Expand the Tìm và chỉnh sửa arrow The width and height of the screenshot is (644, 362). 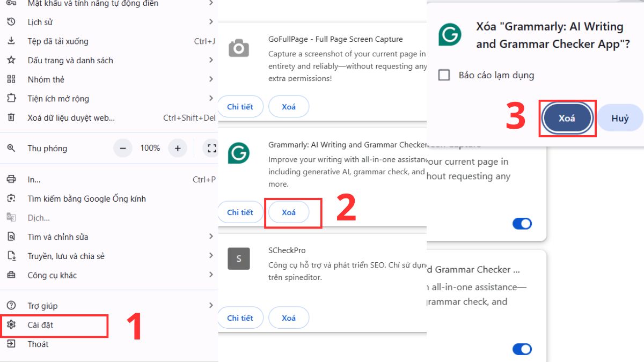[x=211, y=237]
